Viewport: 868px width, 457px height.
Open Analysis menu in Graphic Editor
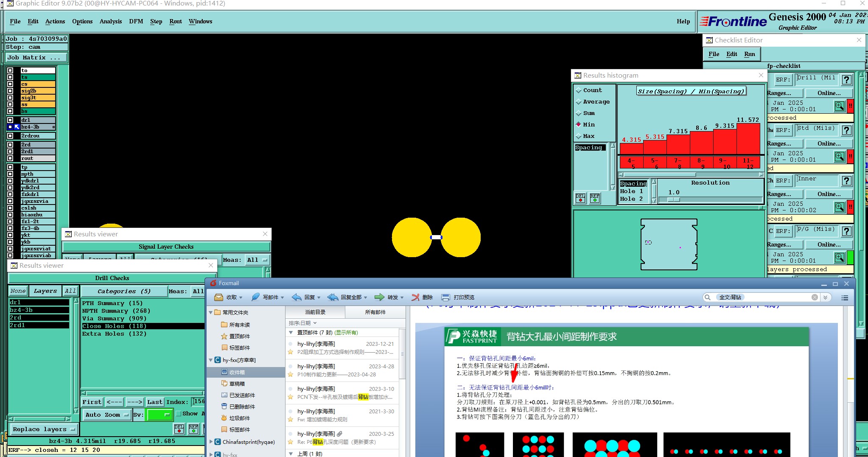(x=111, y=21)
